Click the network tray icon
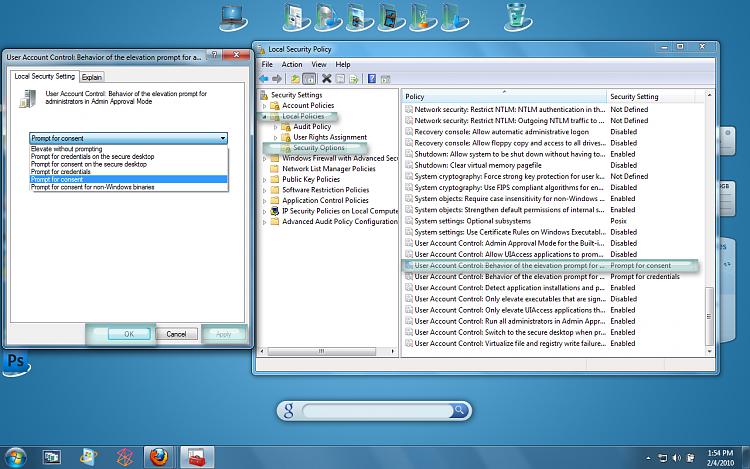Image resolution: width=750 pixels, height=469 pixels. [662, 458]
